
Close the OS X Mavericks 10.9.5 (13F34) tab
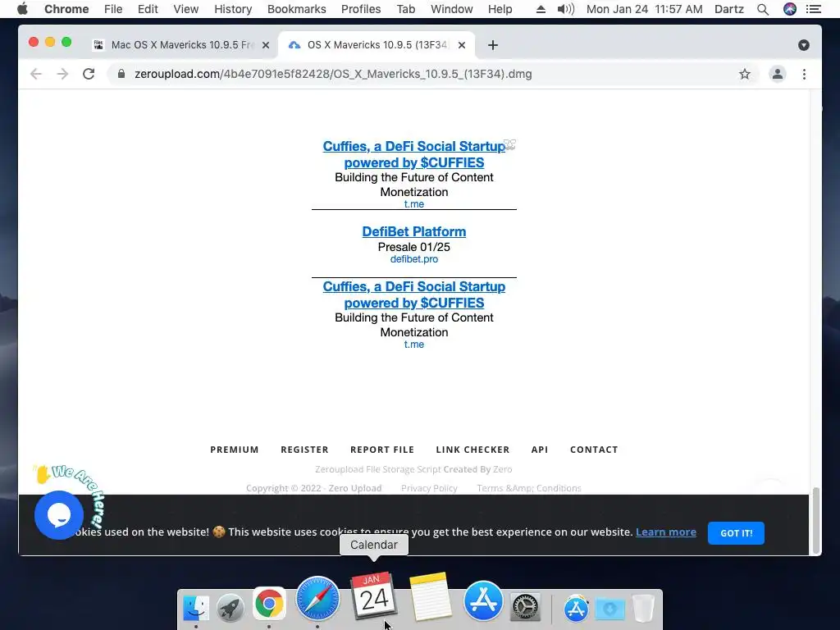click(x=462, y=45)
